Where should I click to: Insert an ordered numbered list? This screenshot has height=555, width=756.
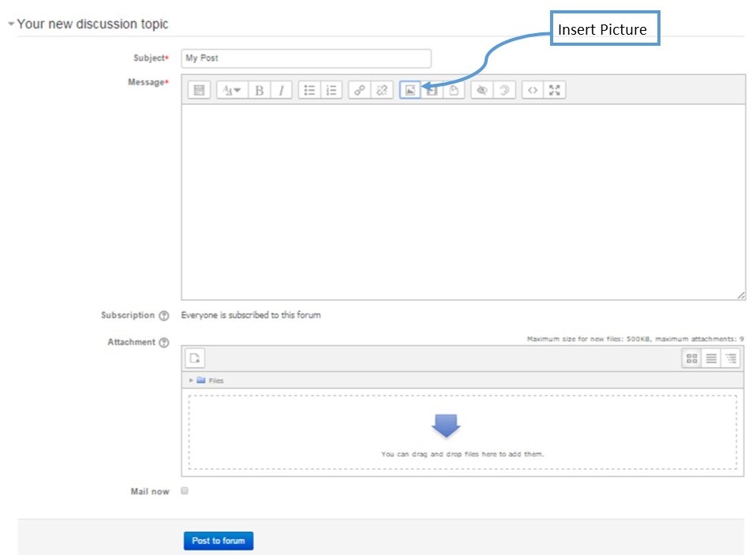(331, 90)
